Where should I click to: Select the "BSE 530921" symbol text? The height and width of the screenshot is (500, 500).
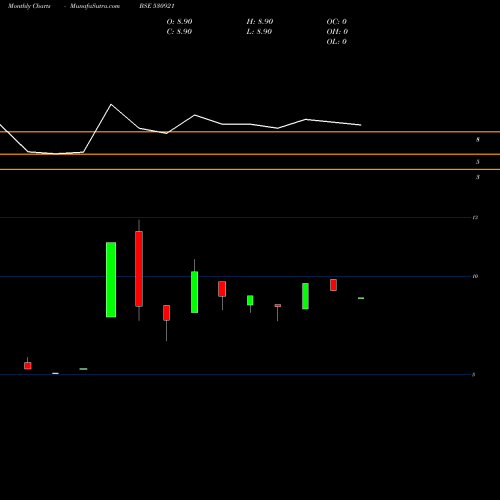(x=157, y=6)
